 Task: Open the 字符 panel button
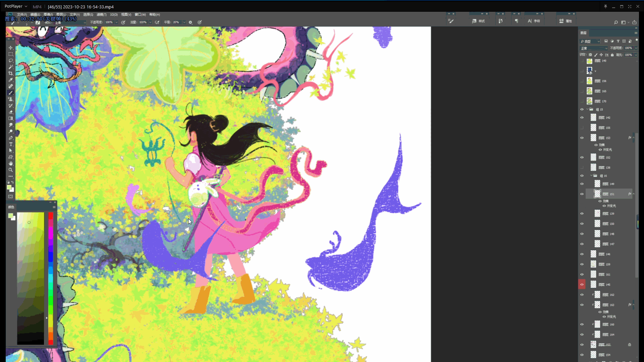point(534,21)
